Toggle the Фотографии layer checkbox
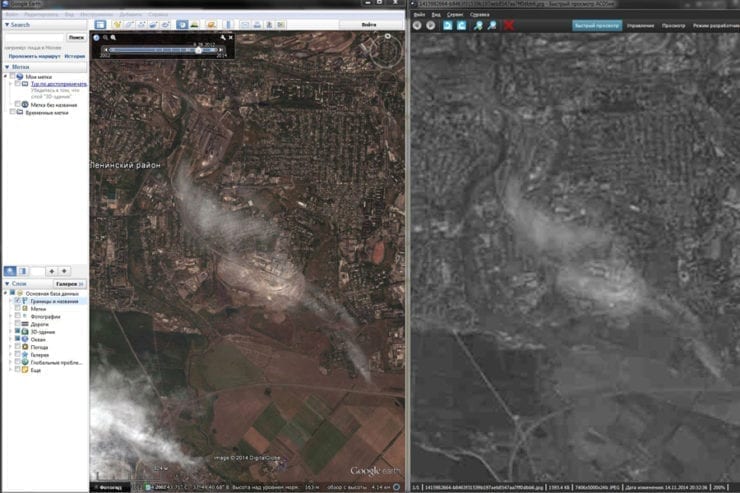Screen dimensions: 740x493 (17, 316)
